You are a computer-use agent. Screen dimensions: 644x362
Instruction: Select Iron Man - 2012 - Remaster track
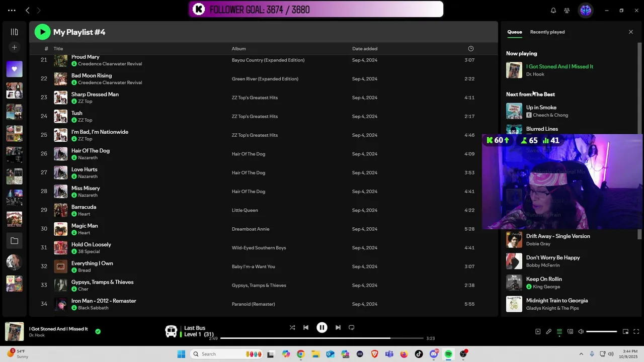[104, 301]
